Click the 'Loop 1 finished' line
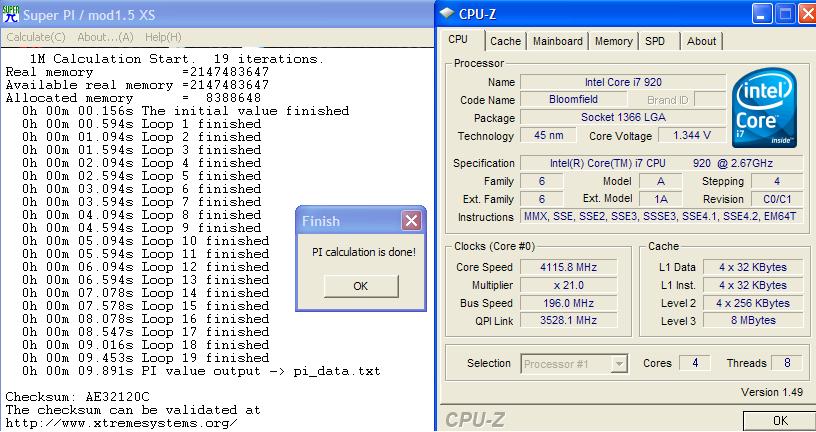The image size is (816, 432). click(x=142, y=124)
